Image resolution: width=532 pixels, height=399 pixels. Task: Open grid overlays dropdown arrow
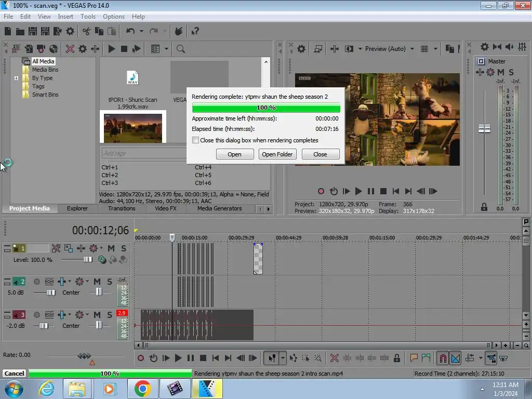click(436, 49)
